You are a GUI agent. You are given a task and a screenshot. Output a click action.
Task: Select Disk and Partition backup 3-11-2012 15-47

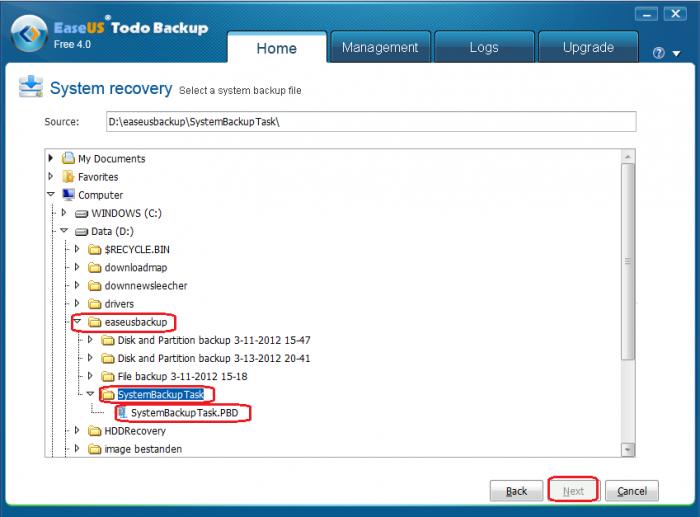pyautogui.click(x=214, y=340)
